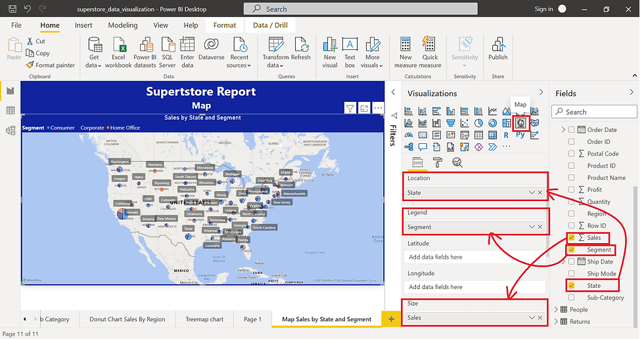This screenshot has width=644, height=339.
Task: Open the Segment field dropdown in Legend
Action: (532, 227)
